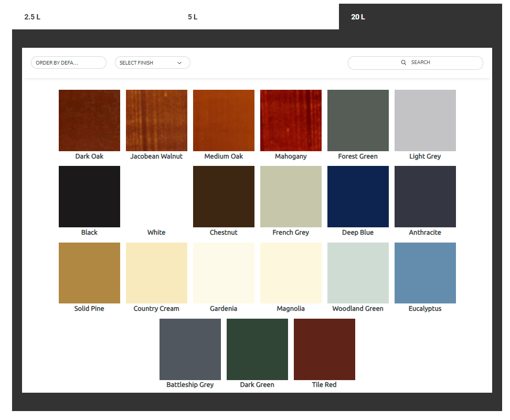Select the Eucalyptus swatch
This screenshot has width=510, height=420.
coord(425,272)
